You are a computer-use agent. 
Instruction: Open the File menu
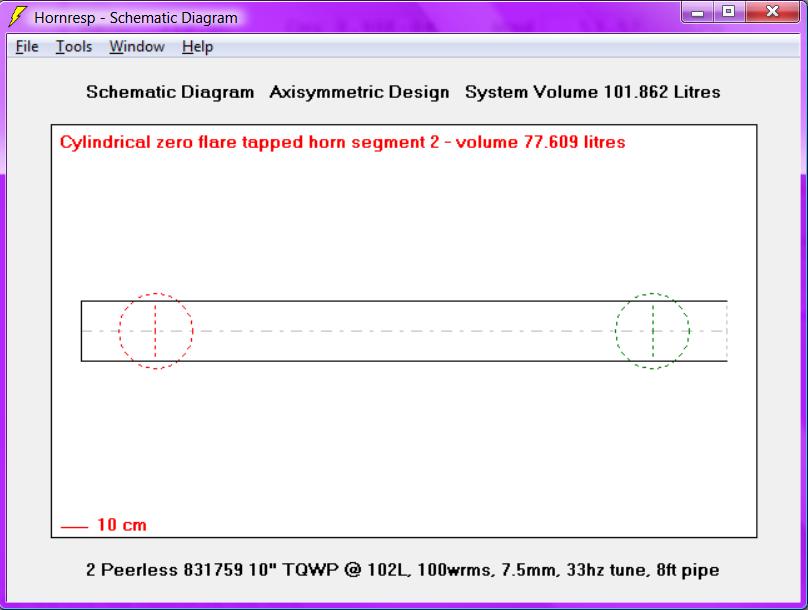coord(27,46)
